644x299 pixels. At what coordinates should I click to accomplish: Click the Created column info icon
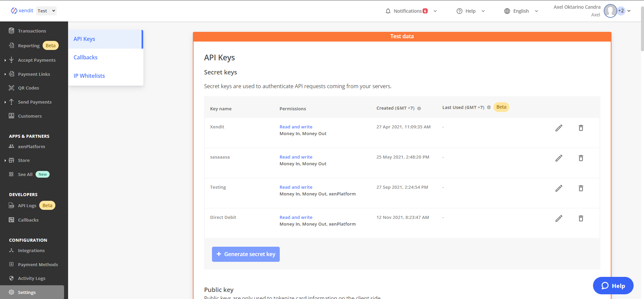point(419,108)
